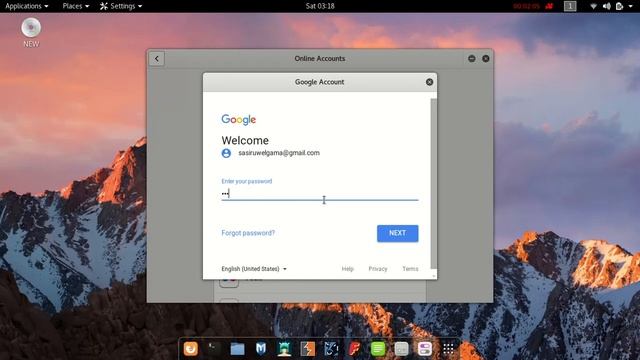Open the Terms link

click(x=410, y=269)
